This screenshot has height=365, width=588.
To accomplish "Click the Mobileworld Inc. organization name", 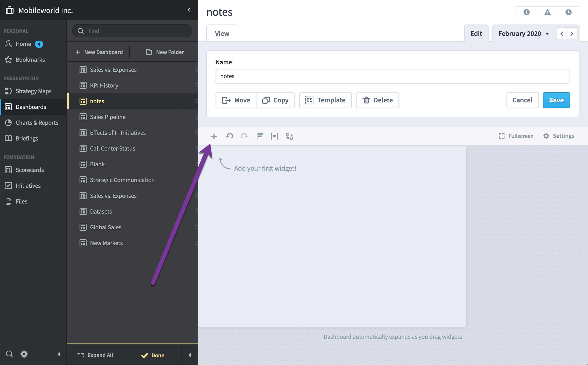I will [45, 10].
